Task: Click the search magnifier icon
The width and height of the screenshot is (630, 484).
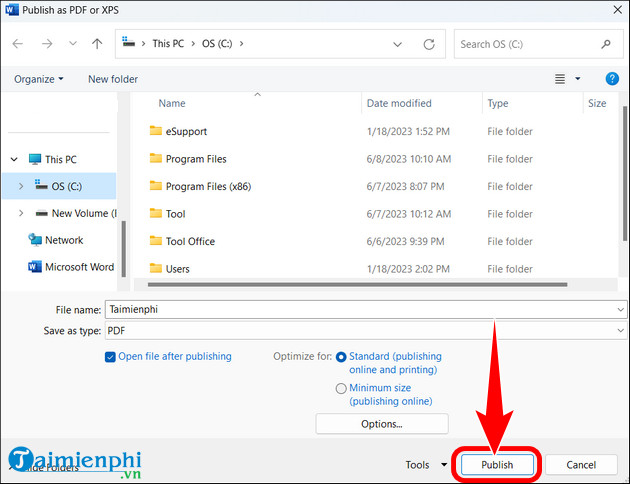Action: (x=605, y=44)
